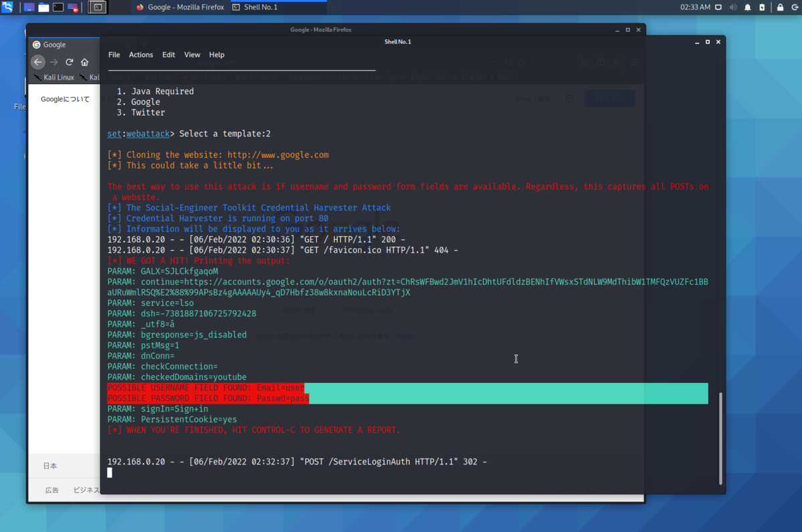Click the 'PARAM: checkedDomains=youtube' line
The image size is (802, 532).
point(176,377)
